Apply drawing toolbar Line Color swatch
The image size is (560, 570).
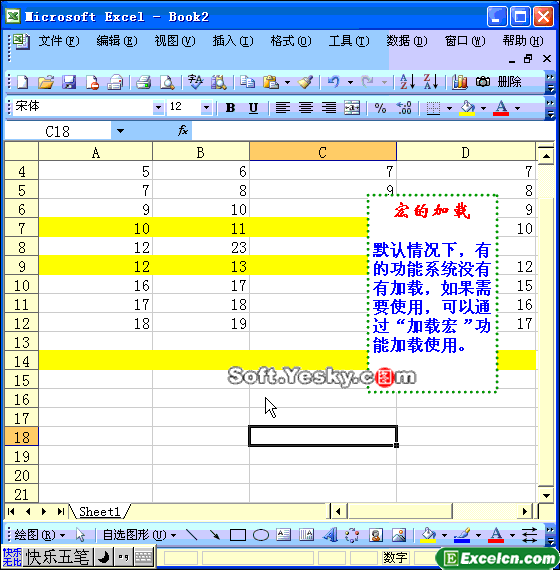pyautogui.click(x=462, y=535)
